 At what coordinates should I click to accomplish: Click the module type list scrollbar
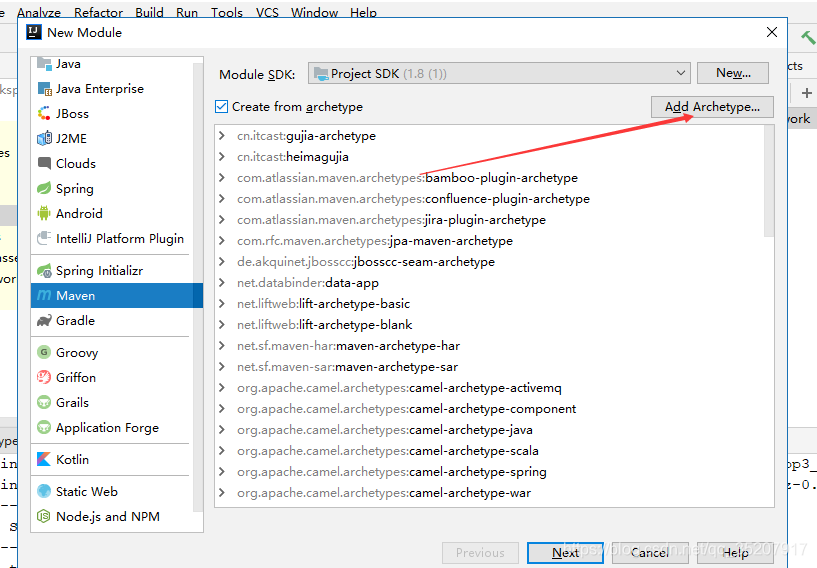pos(197,287)
